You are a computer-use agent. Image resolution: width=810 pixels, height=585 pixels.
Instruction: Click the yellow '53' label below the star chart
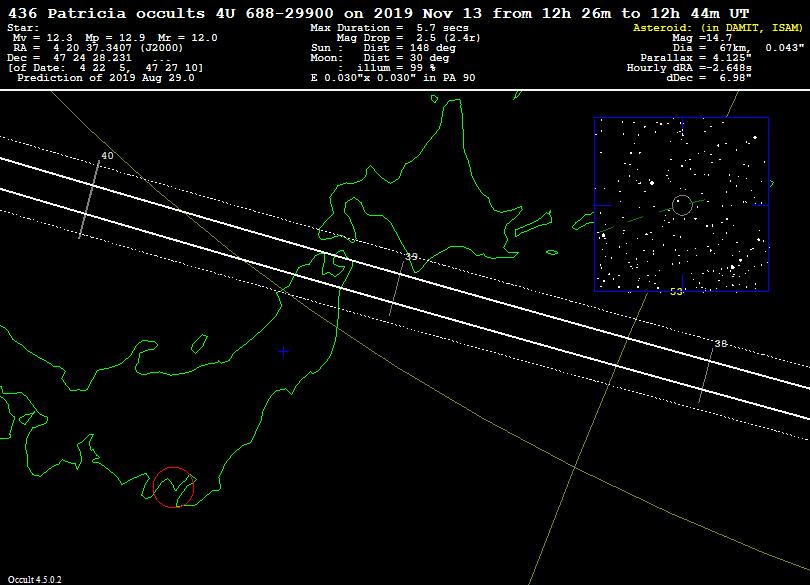click(x=676, y=292)
